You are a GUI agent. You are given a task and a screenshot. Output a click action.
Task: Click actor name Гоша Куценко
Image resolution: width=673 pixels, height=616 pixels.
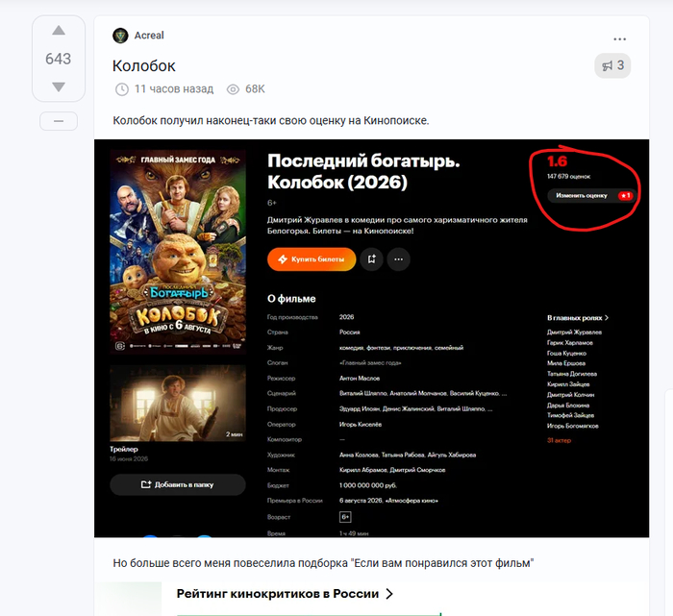[566, 353]
